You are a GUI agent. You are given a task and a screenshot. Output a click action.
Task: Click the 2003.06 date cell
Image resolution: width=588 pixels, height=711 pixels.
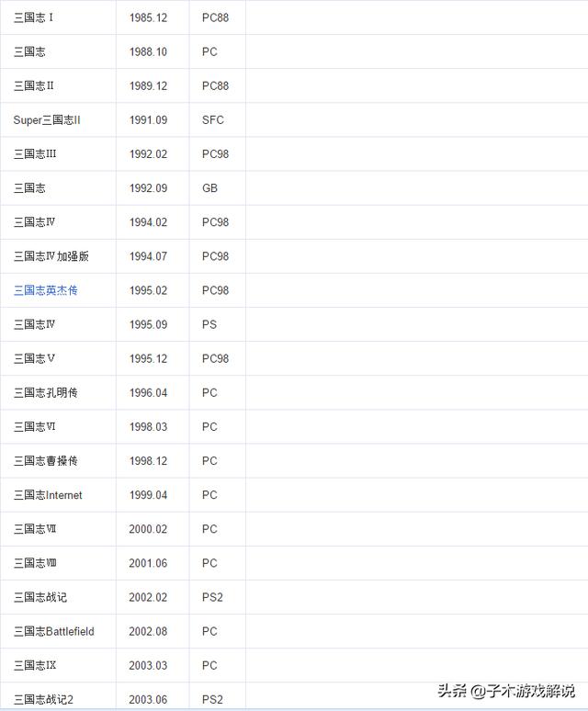[148, 700]
